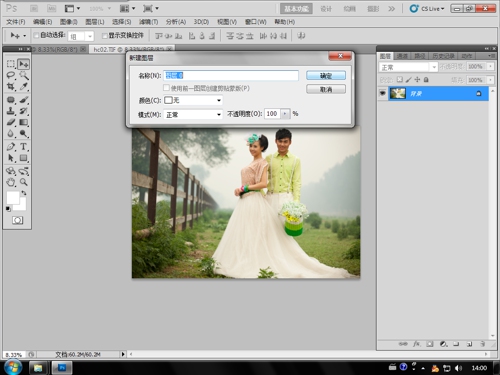Select the Hand tool
500x375 pixels.
(11, 182)
